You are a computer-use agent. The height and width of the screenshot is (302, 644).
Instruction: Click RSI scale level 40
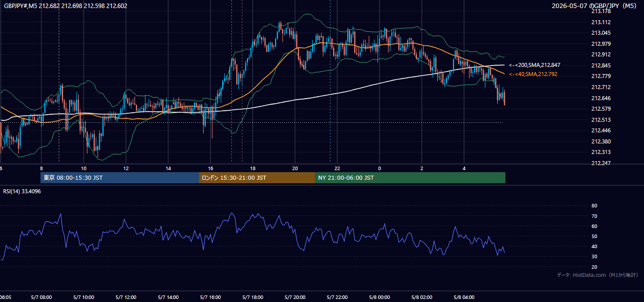[594, 246]
